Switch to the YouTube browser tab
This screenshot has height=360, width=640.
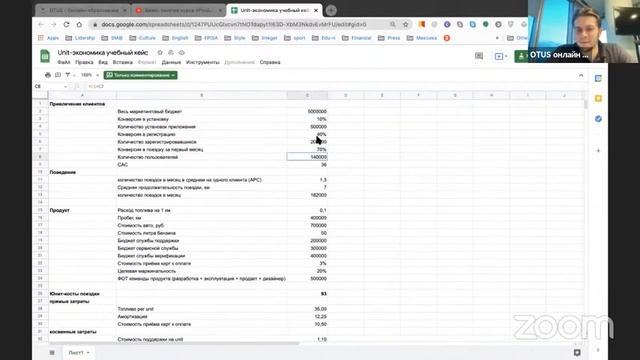[x=179, y=10]
